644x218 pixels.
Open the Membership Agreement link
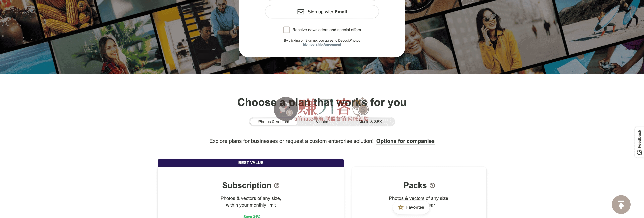tap(322, 44)
